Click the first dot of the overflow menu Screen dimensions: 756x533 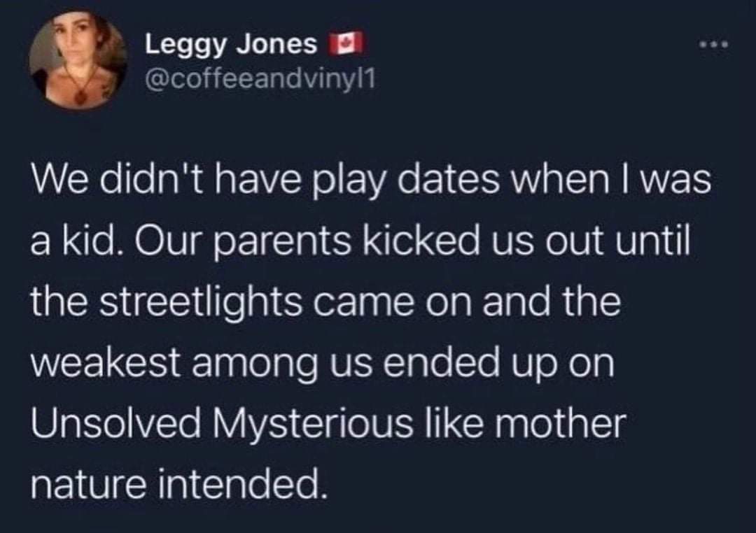coord(704,45)
